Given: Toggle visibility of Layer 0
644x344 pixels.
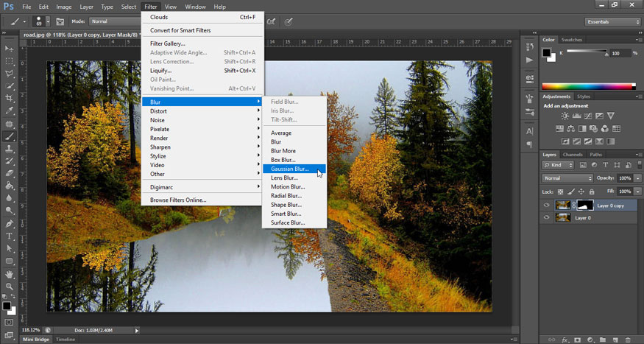Looking at the screenshot, I should coord(546,218).
